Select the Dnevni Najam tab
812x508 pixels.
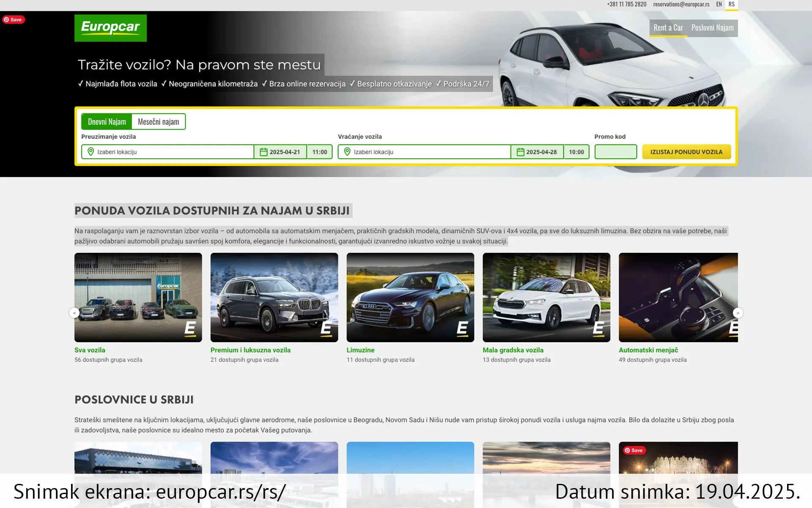[107, 121]
